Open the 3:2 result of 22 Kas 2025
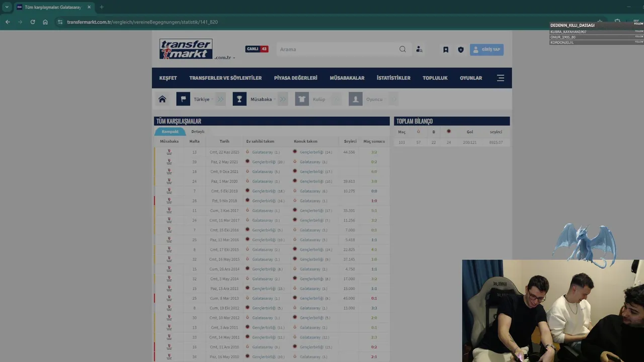This screenshot has height=362, width=644. [x=374, y=152]
